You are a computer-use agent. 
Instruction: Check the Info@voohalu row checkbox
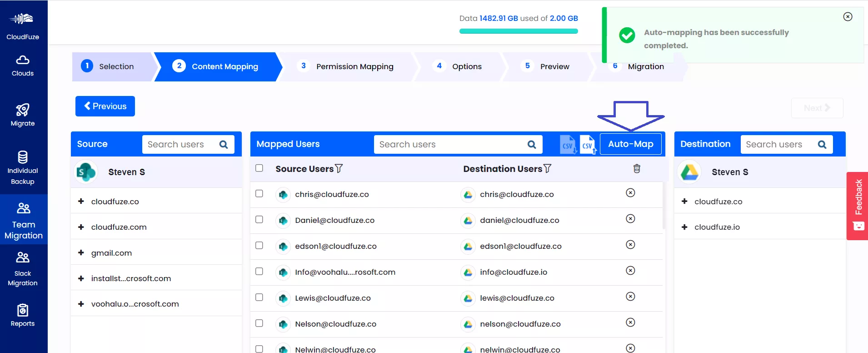[259, 271]
